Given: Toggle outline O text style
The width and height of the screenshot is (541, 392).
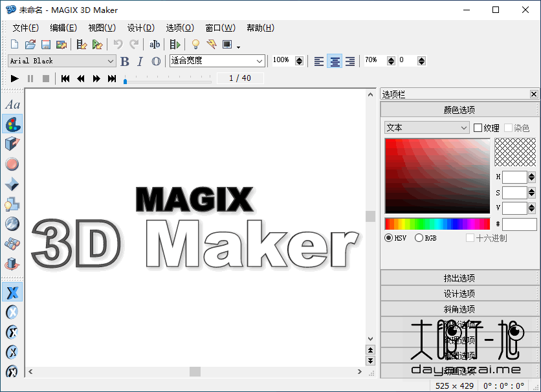Looking at the screenshot, I should pyautogui.click(x=156, y=61).
